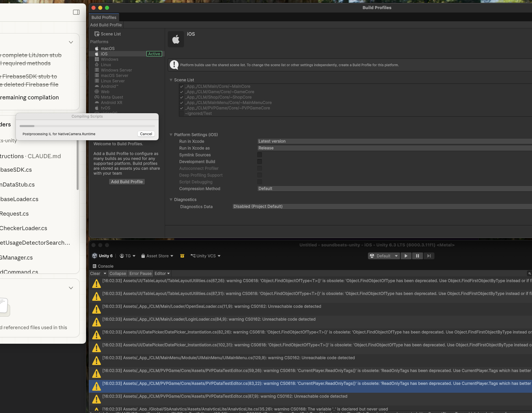Open Diagnostics Data dropdown
This screenshot has height=413, width=532.
382,206
